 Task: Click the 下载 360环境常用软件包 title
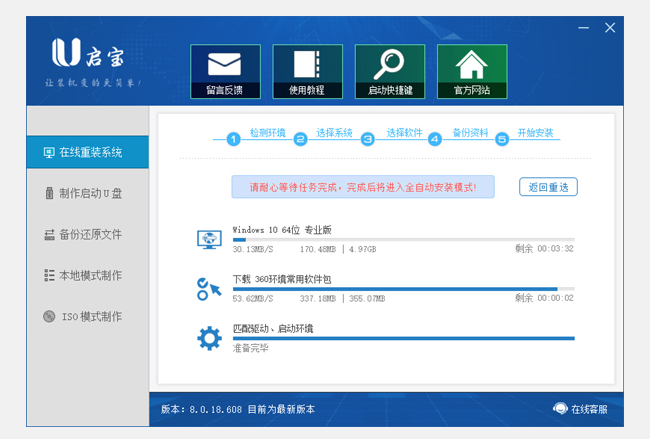coord(282,279)
